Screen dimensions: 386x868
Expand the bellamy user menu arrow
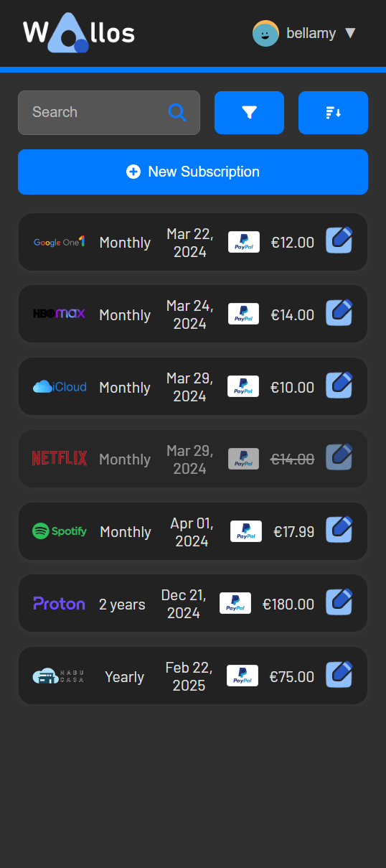pos(350,33)
